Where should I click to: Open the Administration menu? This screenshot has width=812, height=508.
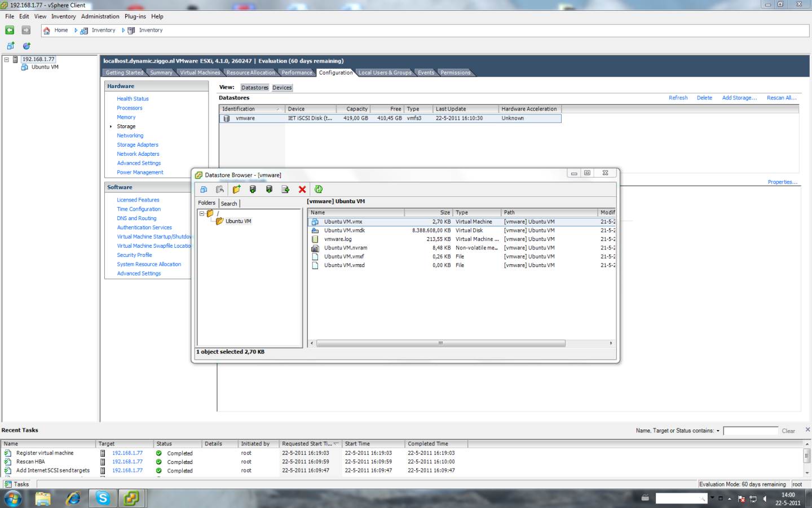coord(100,16)
